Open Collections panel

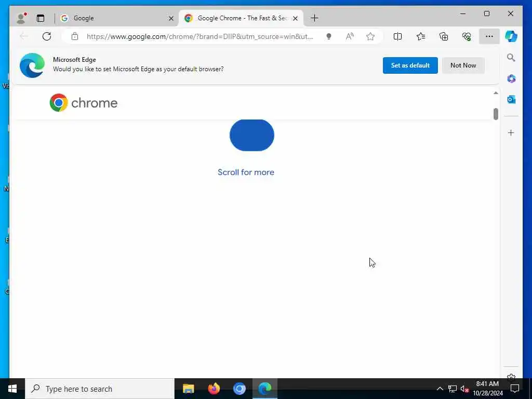click(444, 36)
